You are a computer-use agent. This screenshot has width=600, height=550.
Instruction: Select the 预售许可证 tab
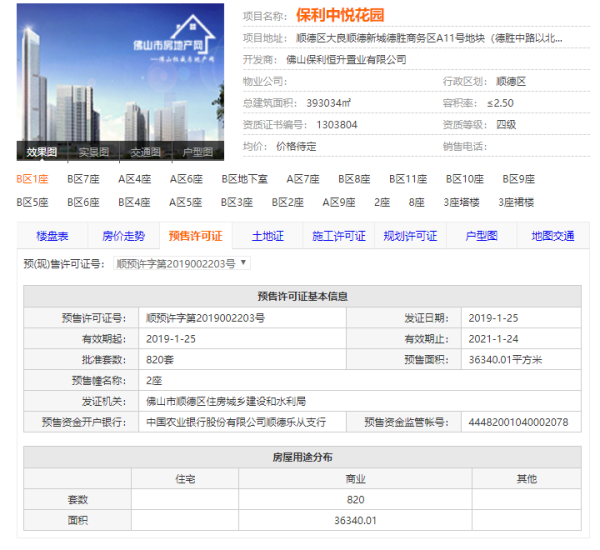[x=196, y=236]
